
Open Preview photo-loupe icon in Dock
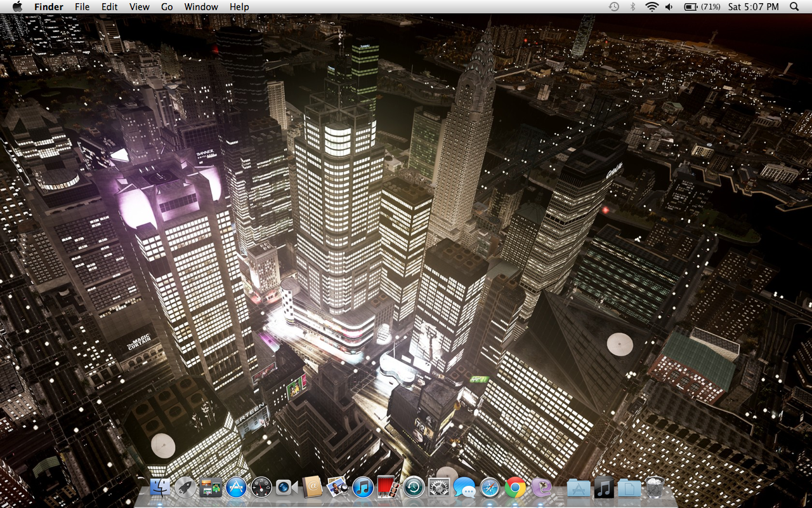(337, 487)
